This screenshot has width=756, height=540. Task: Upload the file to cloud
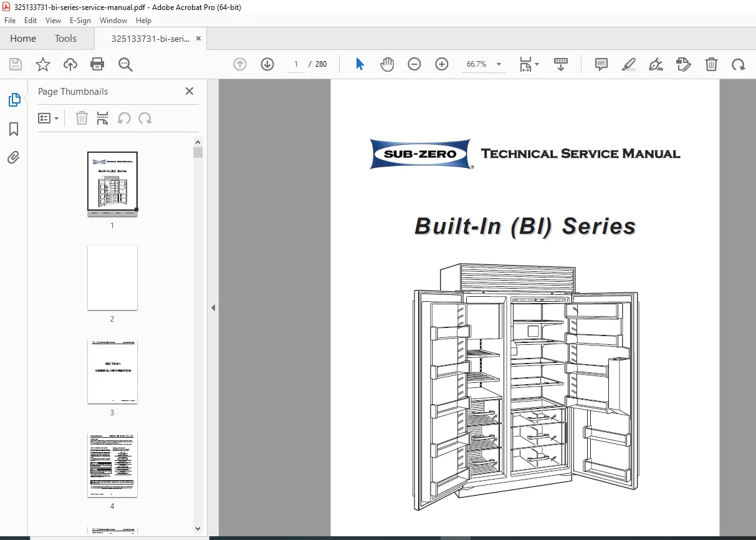pos(70,64)
